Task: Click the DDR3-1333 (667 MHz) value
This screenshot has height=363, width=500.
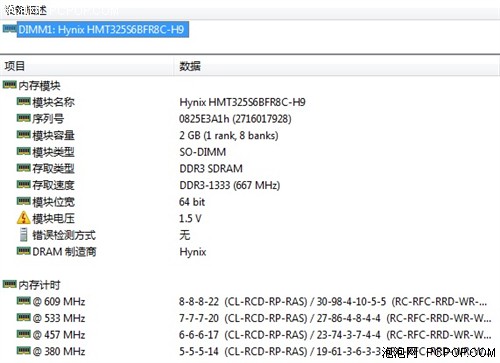Action: (230, 185)
